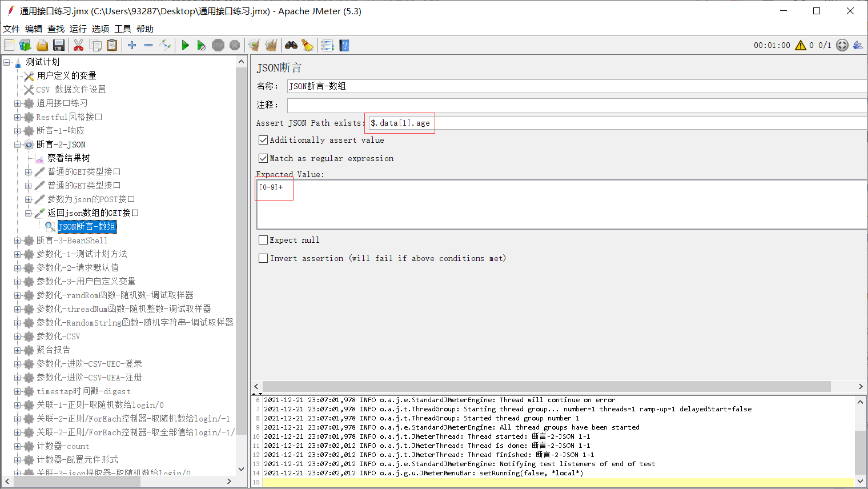Collapse the 断言-2-JSON node
The height and width of the screenshot is (489, 868).
18,145
